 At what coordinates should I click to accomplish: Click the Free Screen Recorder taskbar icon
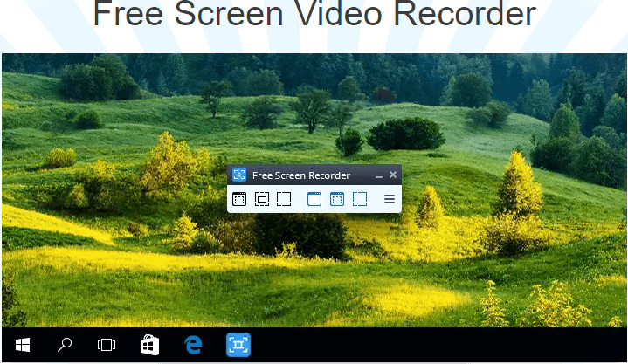[238, 345]
